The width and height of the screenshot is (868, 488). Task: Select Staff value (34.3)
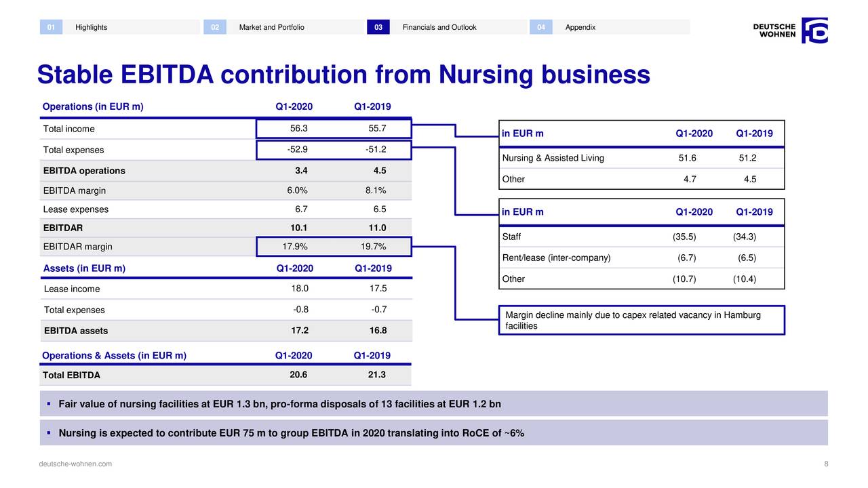745,237
